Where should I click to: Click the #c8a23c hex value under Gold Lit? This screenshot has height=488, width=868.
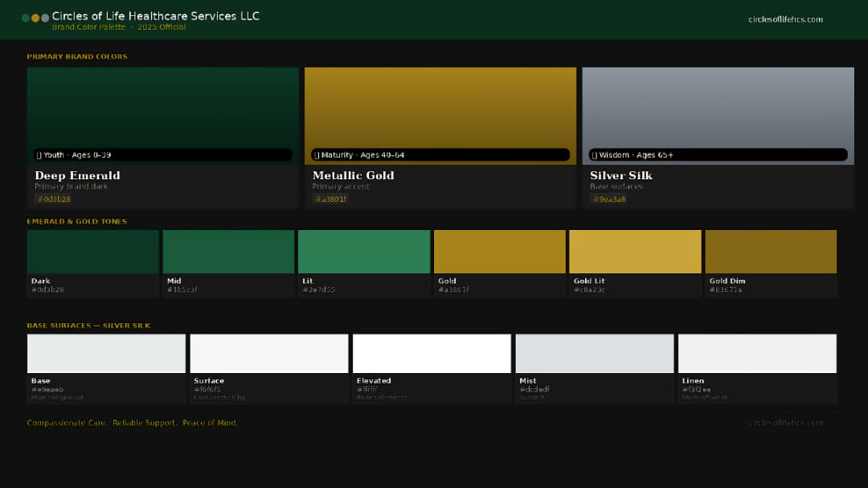click(590, 289)
